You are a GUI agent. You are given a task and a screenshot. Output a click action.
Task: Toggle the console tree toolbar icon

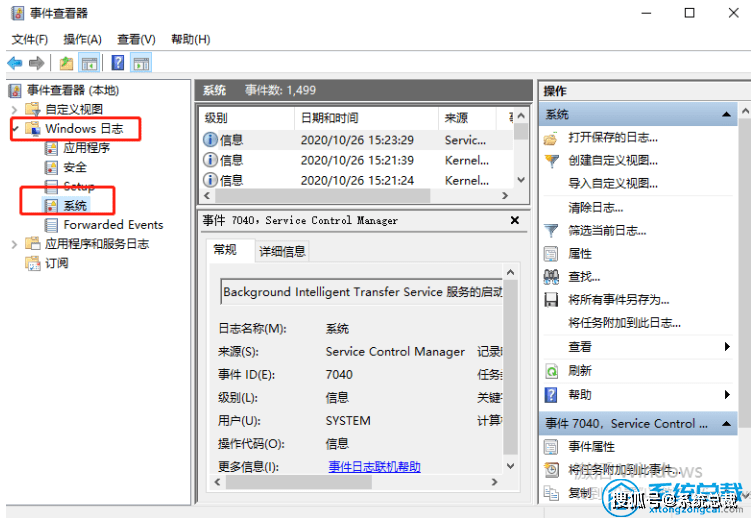89,63
